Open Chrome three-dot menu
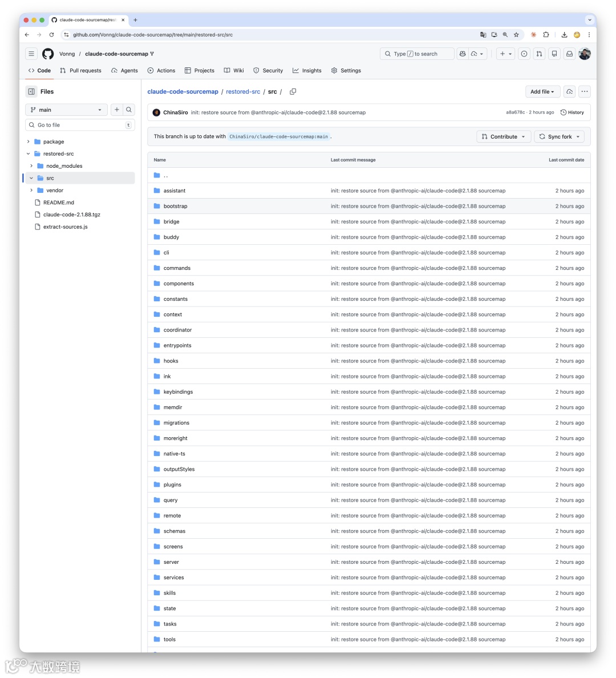 tap(589, 35)
